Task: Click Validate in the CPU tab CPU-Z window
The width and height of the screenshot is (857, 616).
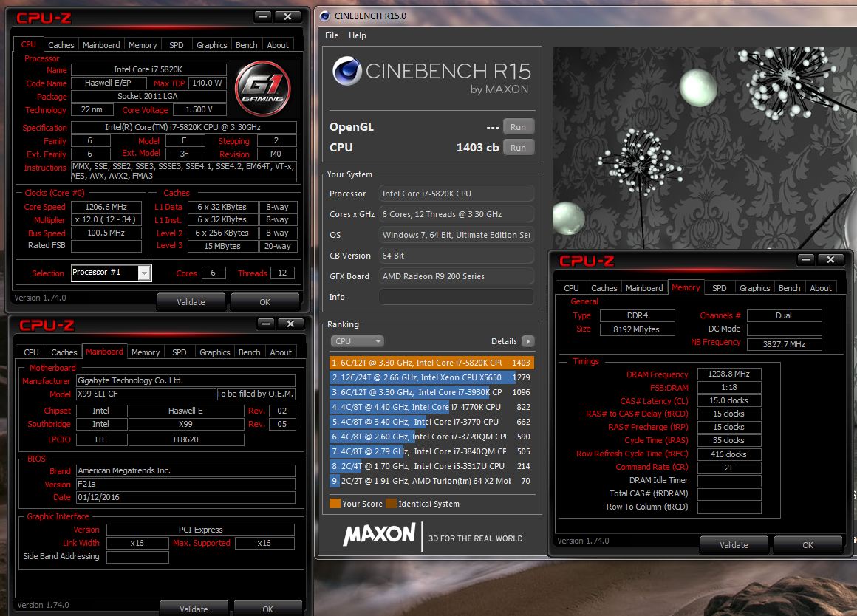Action: pyautogui.click(x=191, y=301)
